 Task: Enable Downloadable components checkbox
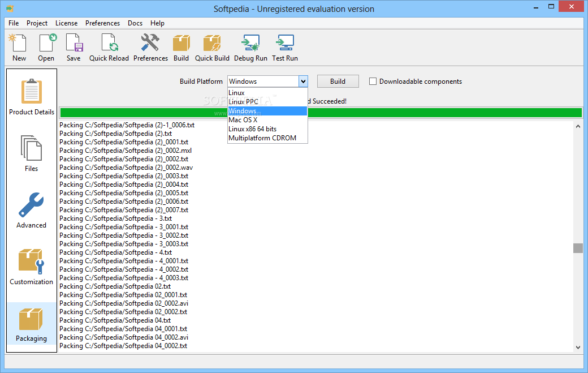373,82
